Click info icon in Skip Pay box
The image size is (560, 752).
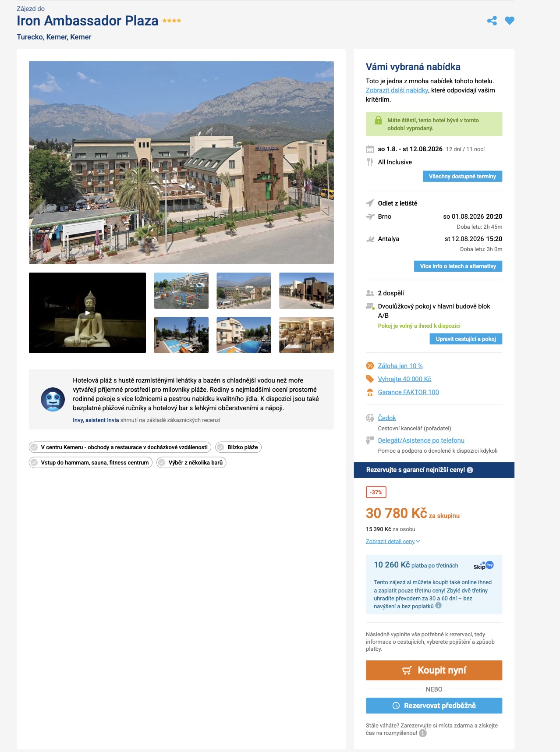click(438, 606)
